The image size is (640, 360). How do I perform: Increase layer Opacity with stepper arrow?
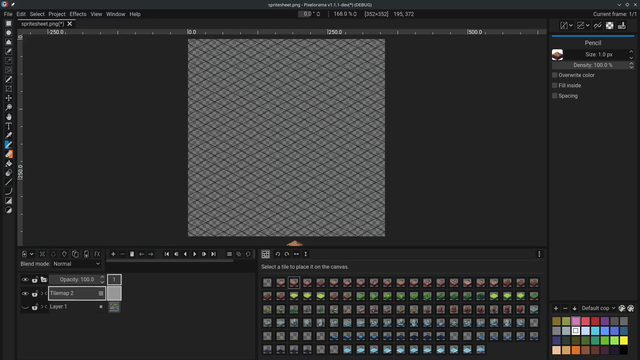coord(102,277)
